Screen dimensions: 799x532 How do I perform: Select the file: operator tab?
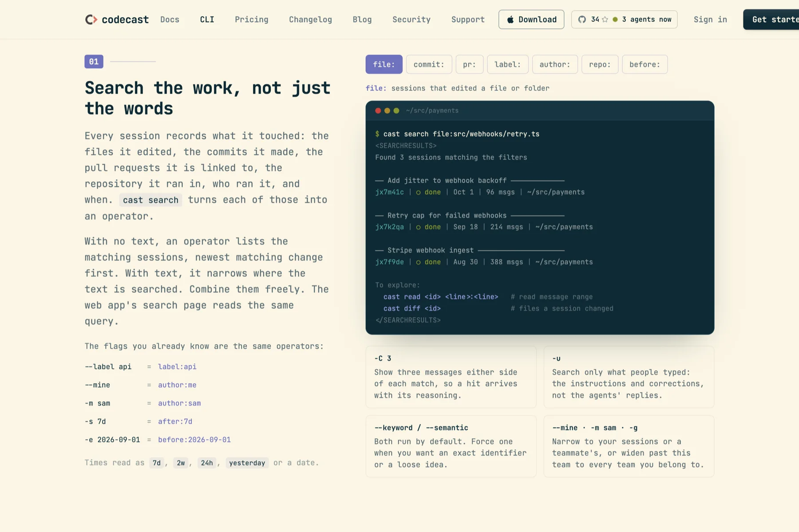tap(384, 64)
